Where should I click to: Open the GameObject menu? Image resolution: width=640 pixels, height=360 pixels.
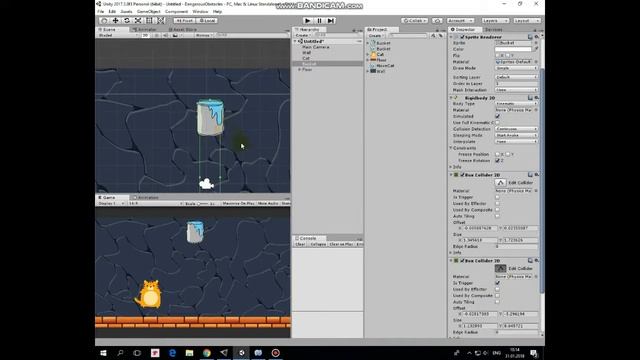[149, 11]
